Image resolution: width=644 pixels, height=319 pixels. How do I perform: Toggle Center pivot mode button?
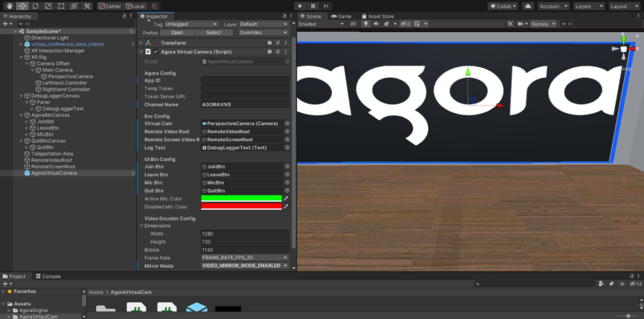110,6
